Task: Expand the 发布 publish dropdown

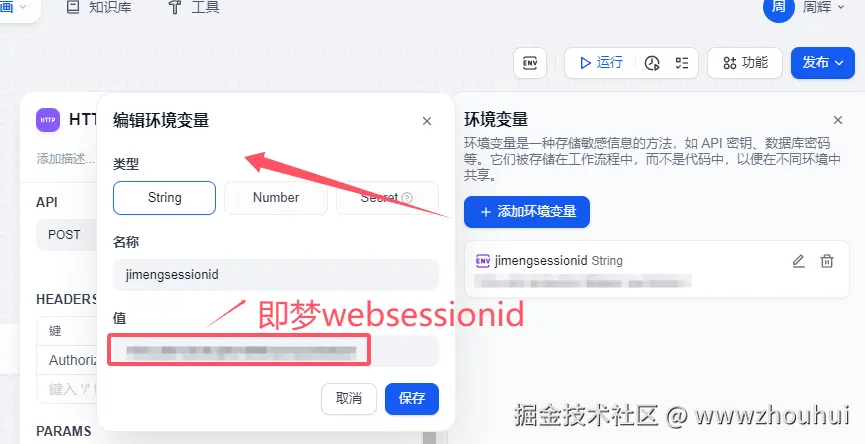Action: (x=823, y=63)
